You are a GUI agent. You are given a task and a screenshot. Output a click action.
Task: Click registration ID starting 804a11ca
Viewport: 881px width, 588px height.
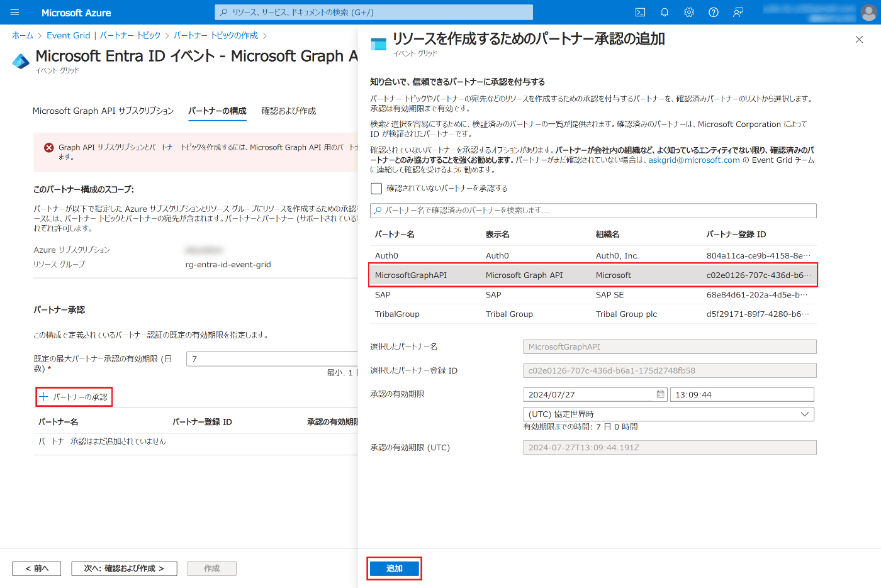758,255
